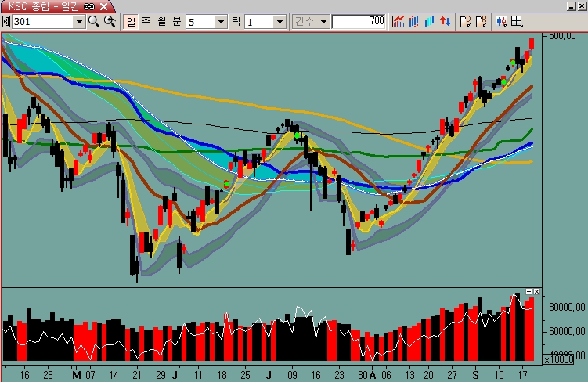
Task: Open the minute interval dropdown showing 5
Action: (x=220, y=22)
